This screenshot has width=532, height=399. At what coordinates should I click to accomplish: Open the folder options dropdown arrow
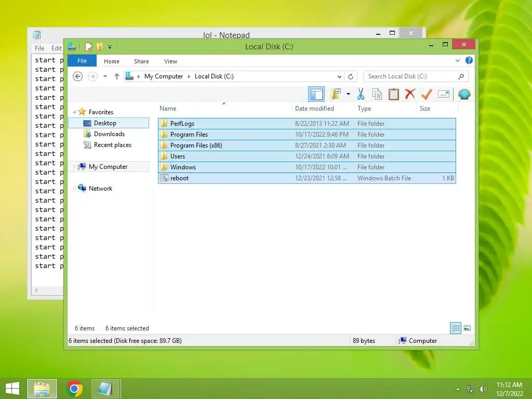point(348,94)
